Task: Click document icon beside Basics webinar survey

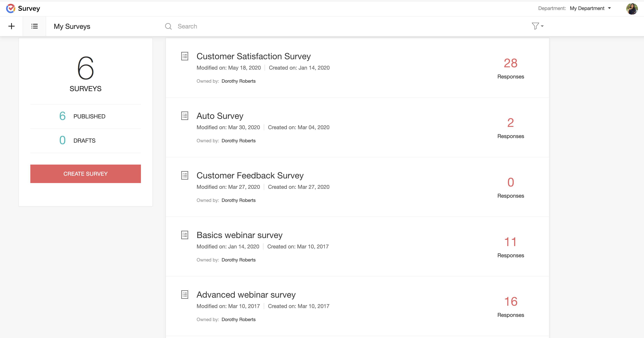Action: 185,235
